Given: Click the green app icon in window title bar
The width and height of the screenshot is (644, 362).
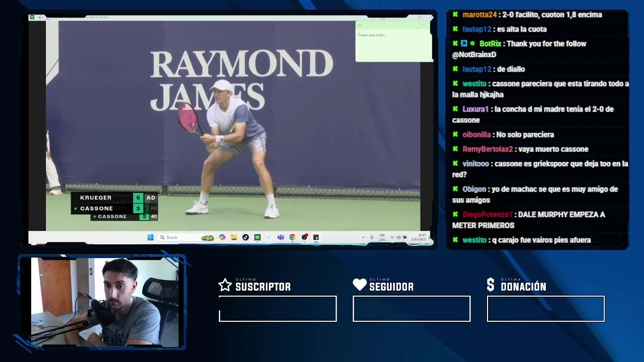Looking at the screenshot, I should coord(32,17).
